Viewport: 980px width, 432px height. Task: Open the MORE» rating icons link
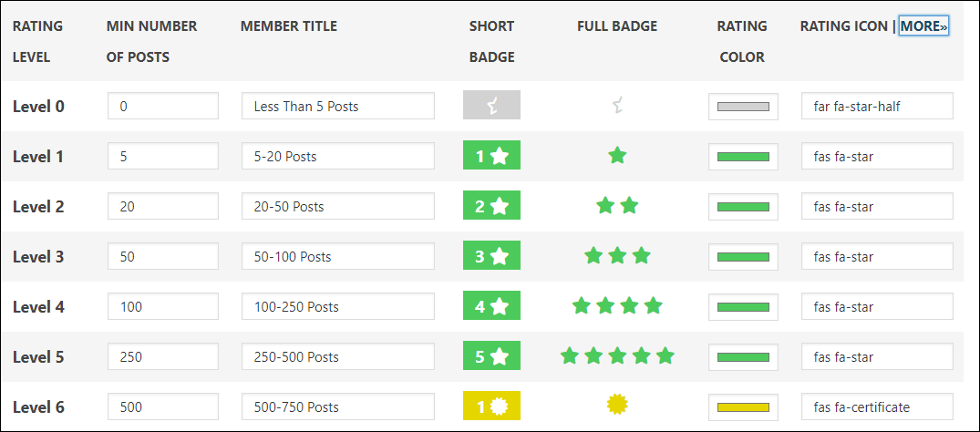923,26
